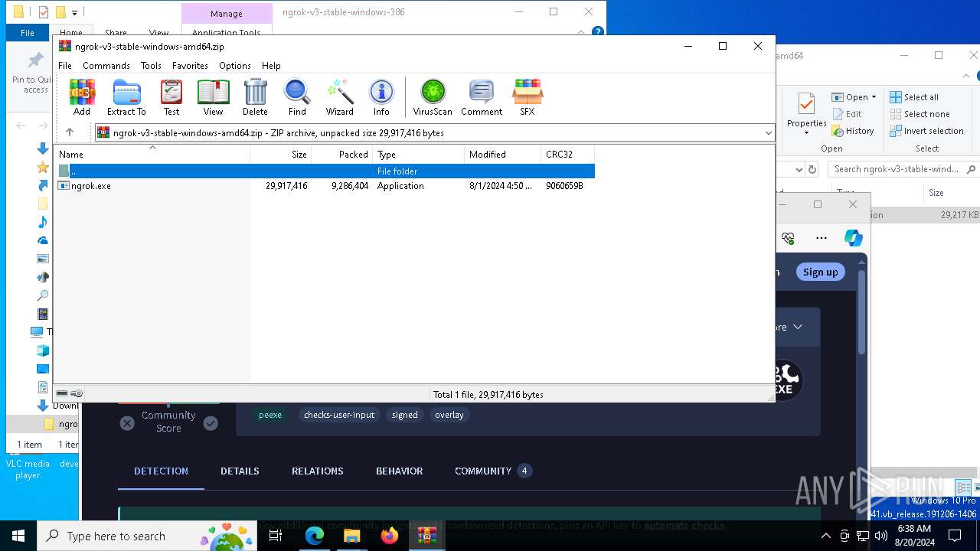Viewport: 980px width, 551px height.
Task: Click the Add toolbar icon in WinRAR
Action: [x=82, y=97]
